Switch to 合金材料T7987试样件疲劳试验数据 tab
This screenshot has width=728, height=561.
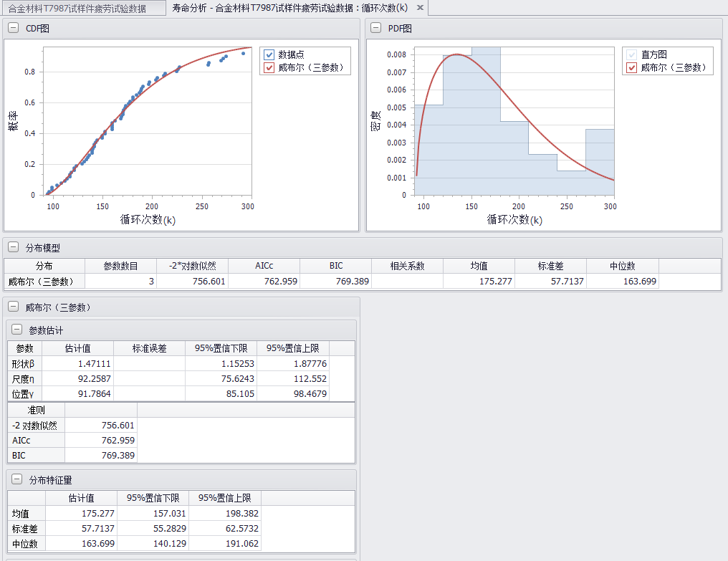point(77,9)
